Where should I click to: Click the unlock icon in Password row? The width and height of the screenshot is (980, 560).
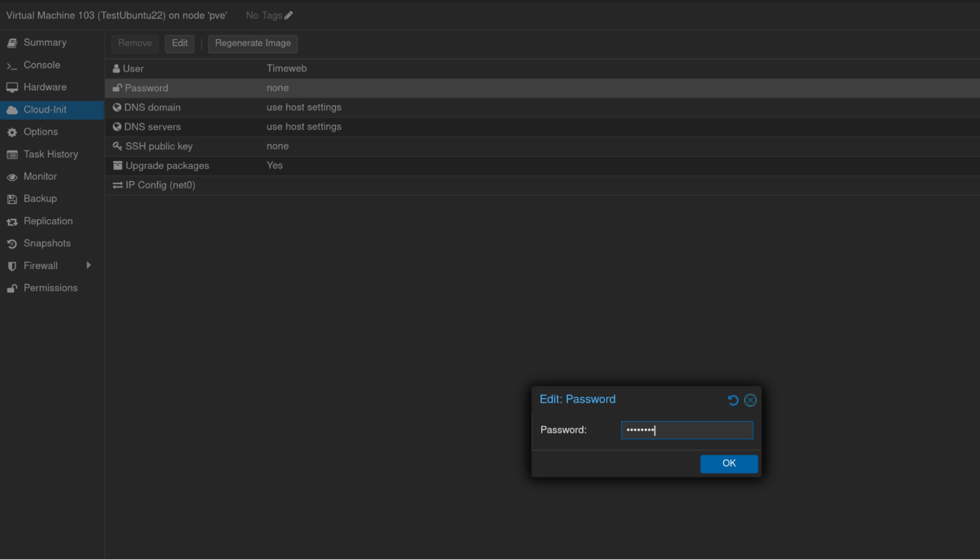(x=117, y=88)
